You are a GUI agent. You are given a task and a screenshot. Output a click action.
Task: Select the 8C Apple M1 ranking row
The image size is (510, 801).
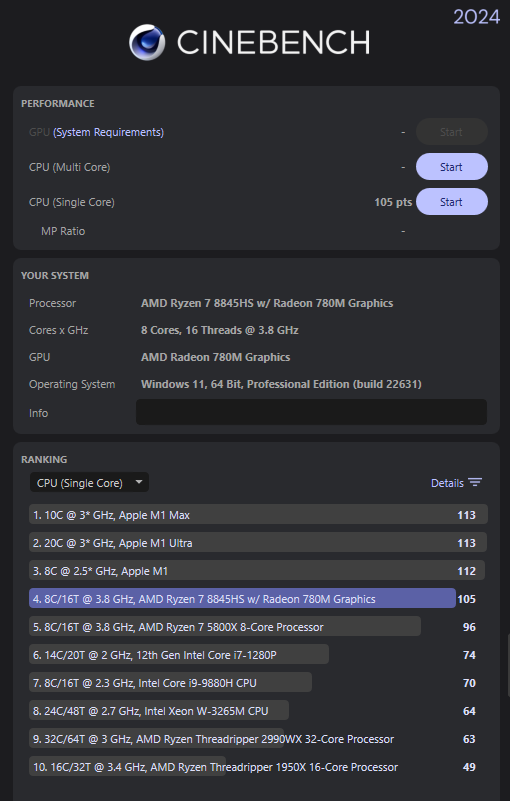(258, 571)
